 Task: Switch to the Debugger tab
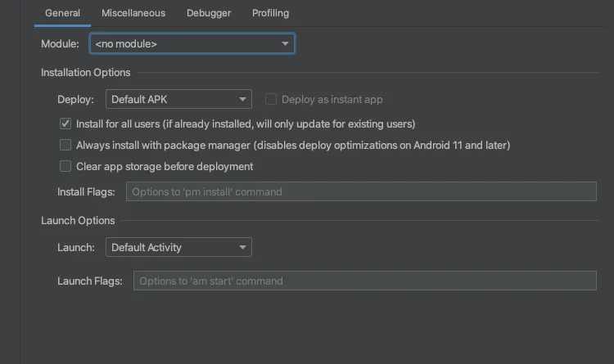(209, 13)
